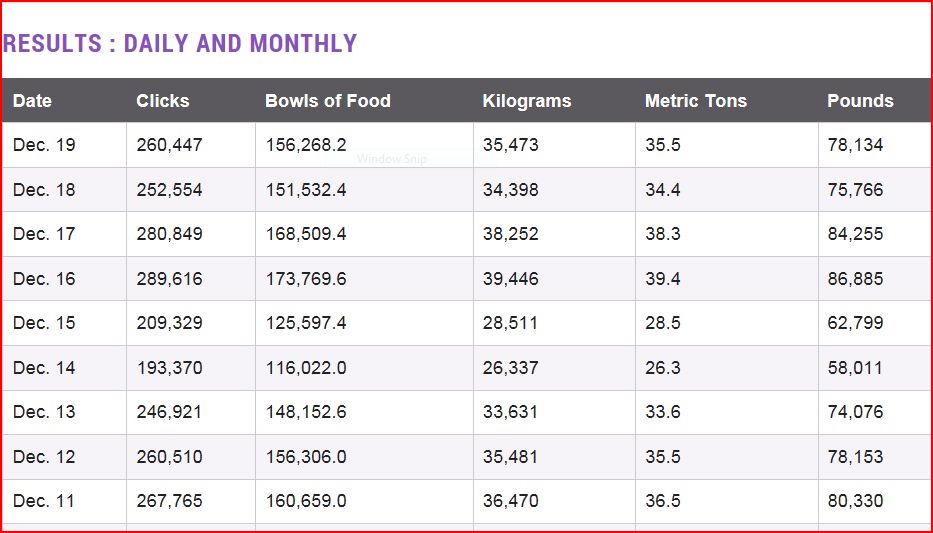933x533 pixels.
Task: Select the 168,509.4 bowls of food cell
Action: pyautogui.click(x=306, y=234)
